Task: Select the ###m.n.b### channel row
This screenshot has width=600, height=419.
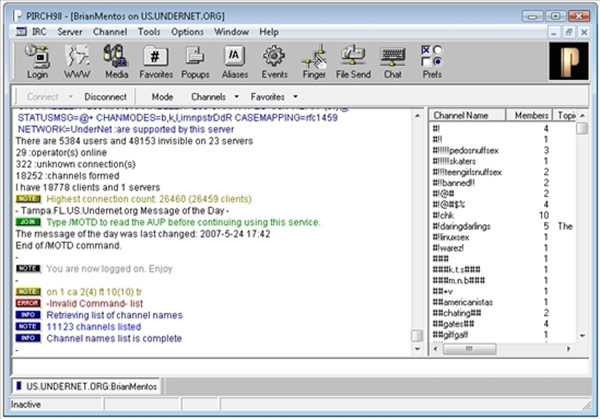Action: (502, 280)
